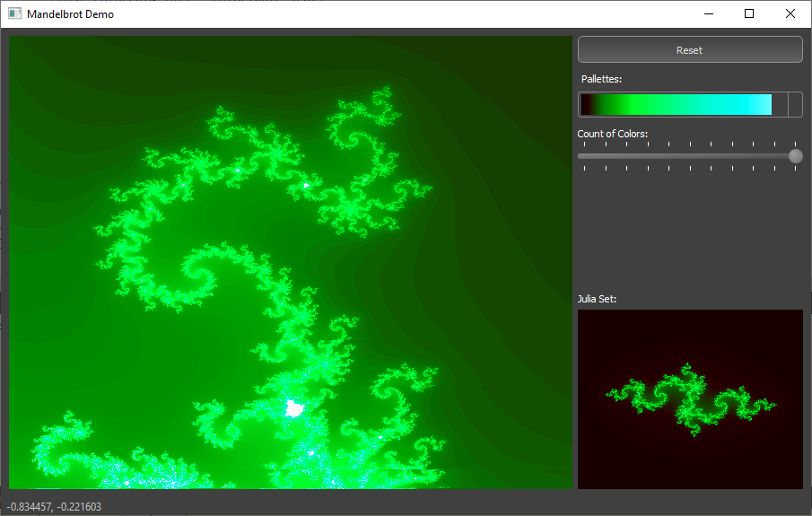812x516 pixels.
Task: Minimize the Mandelbrot Demo window
Action: (709, 14)
